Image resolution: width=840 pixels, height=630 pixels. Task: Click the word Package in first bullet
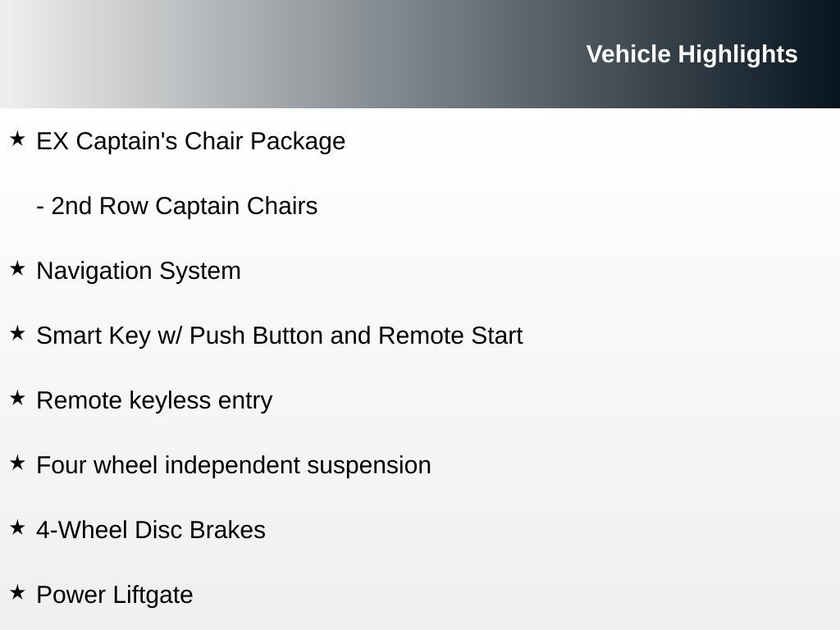(297, 142)
